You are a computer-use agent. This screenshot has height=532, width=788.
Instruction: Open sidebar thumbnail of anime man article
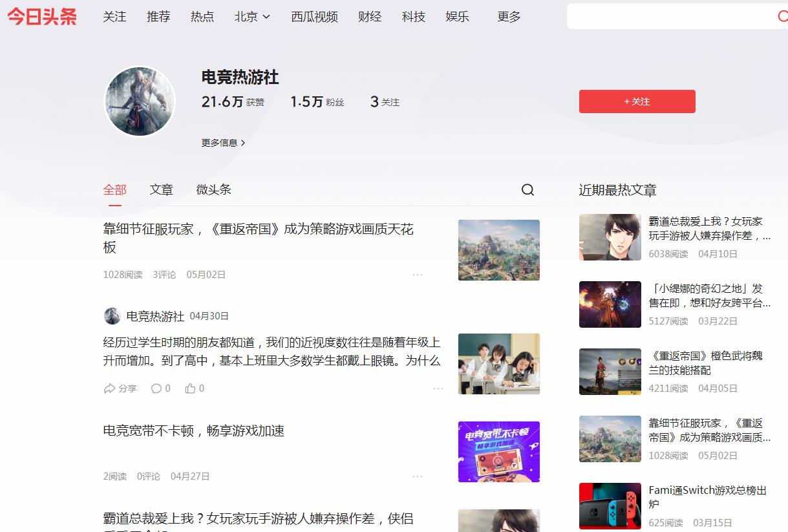(610, 237)
